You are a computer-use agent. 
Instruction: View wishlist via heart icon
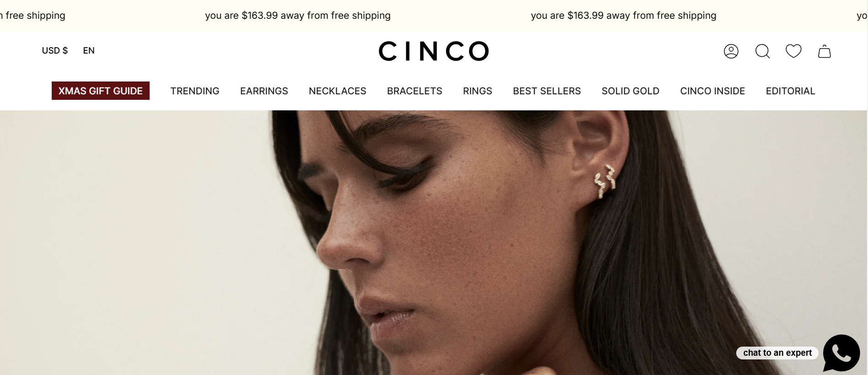[793, 51]
